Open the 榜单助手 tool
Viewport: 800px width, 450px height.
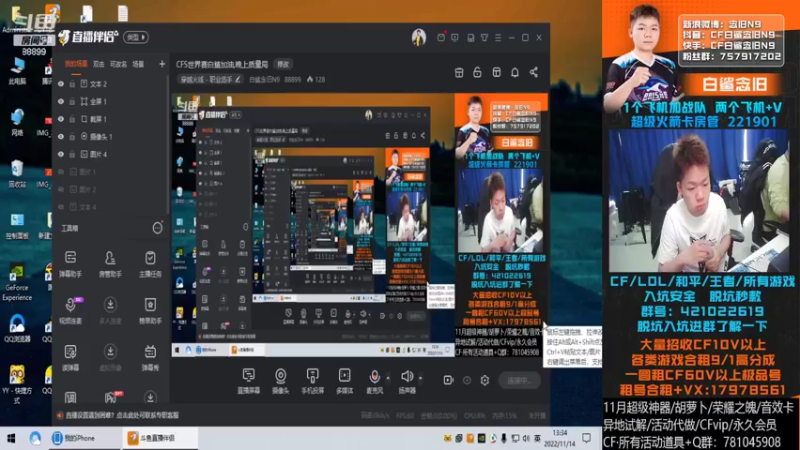coord(150,310)
